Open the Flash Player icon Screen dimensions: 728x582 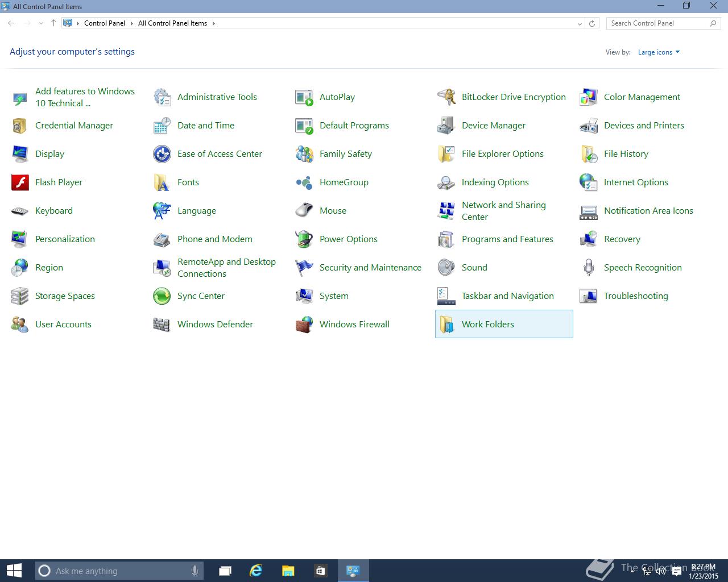click(x=20, y=182)
